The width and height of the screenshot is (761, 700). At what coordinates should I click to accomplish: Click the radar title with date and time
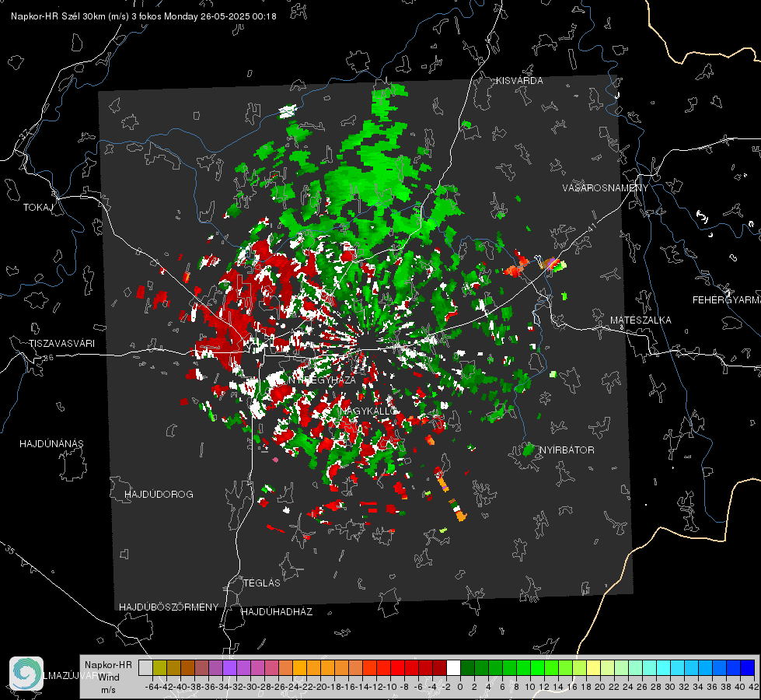(144, 16)
